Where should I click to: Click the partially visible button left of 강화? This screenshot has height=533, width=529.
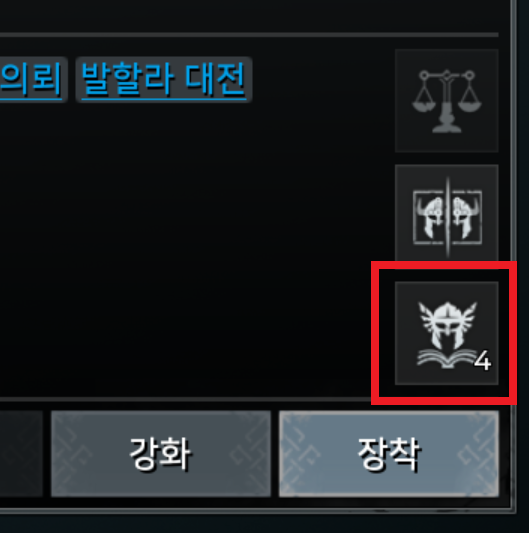click(21, 454)
